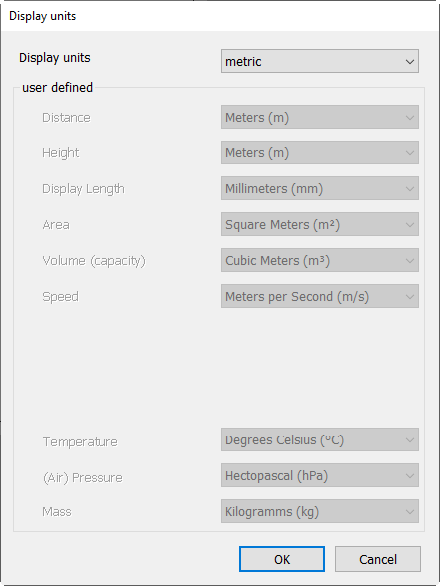Image resolution: width=440 pixels, height=586 pixels.
Task: Click the chevron arrow of metric combo box
Action: tap(410, 61)
